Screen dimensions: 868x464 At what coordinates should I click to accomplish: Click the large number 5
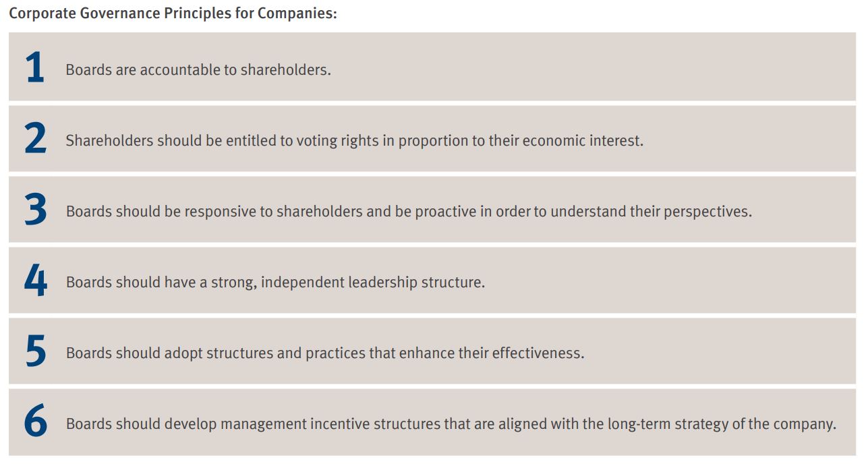coord(35,351)
